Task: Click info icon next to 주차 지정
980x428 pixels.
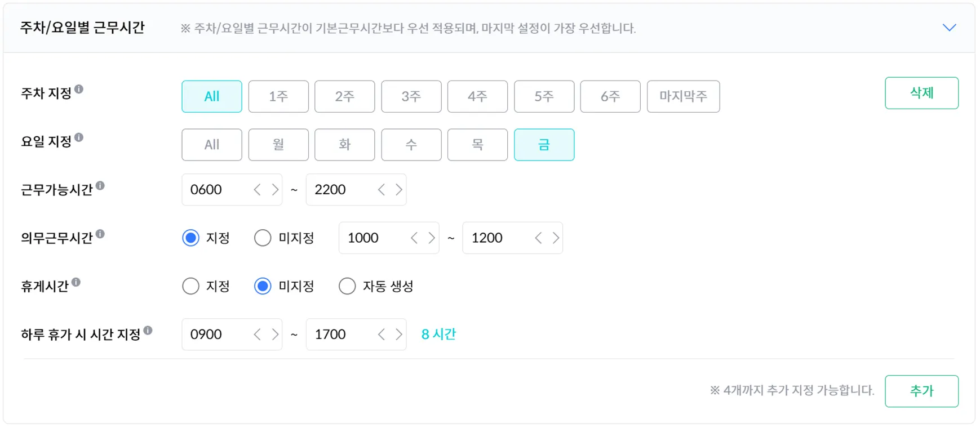Action: pos(79,89)
